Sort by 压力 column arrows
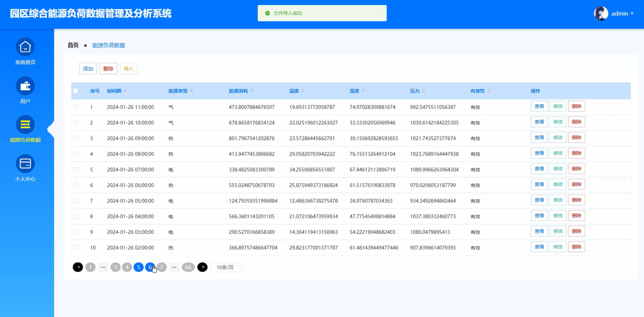The height and width of the screenshot is (317, 644). (424, 91)
